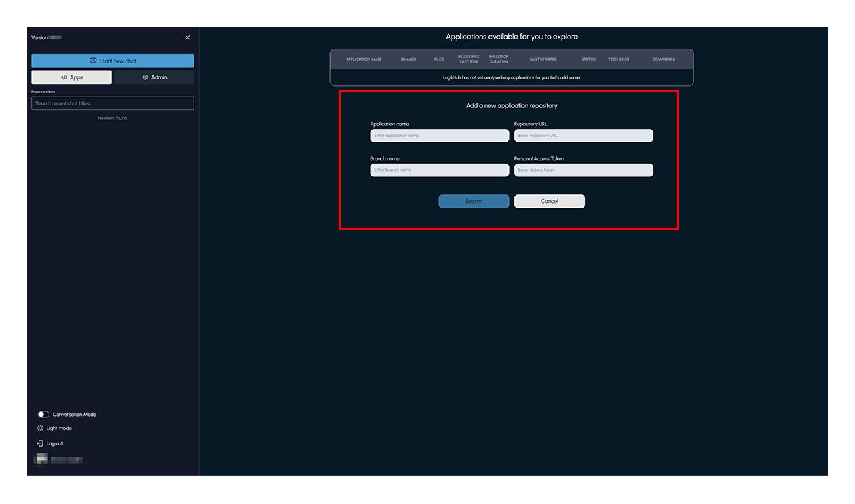Click the sun icon for Light mode
Viewport: 855px width, 504px height.
40,429
